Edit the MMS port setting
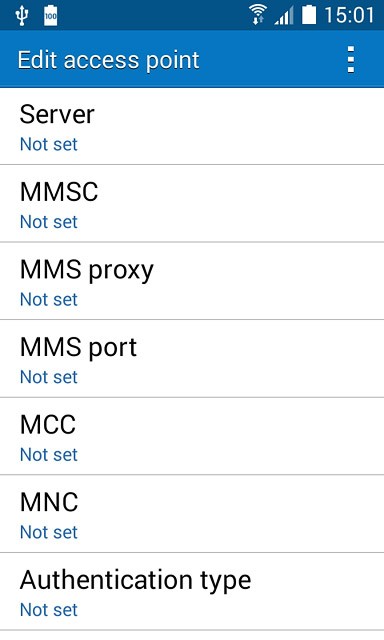 coord(192,359)
